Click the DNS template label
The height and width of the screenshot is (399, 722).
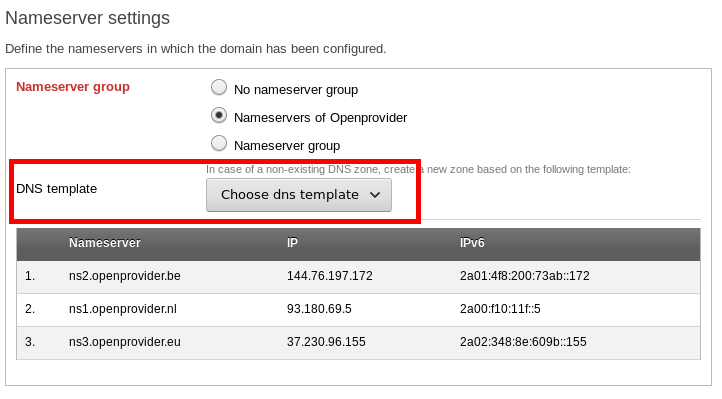coord(57,189)
